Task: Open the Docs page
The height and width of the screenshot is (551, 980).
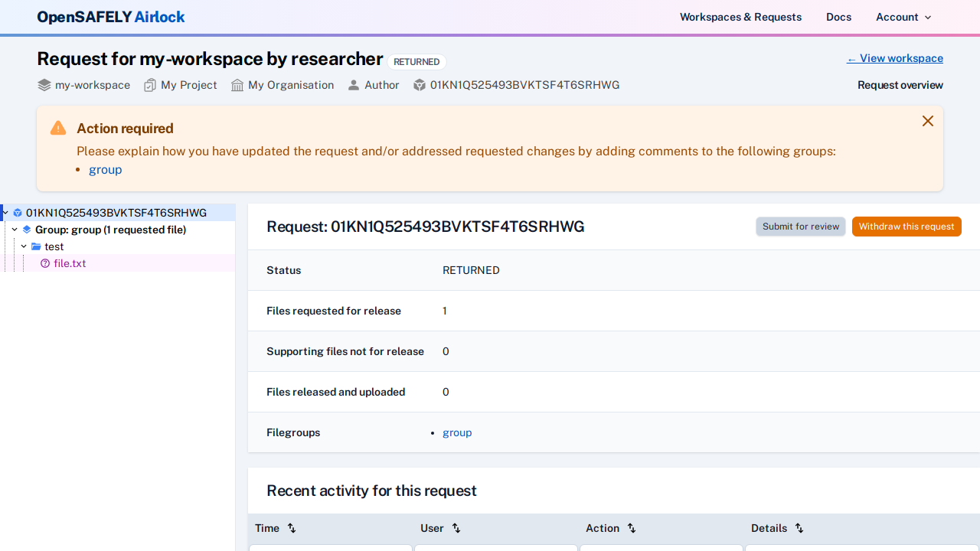Action: 838,17
